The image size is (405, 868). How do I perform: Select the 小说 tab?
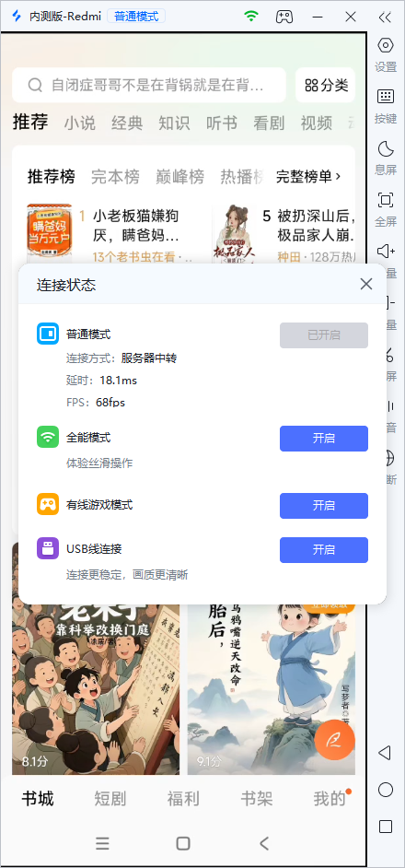tap(80, 123)
